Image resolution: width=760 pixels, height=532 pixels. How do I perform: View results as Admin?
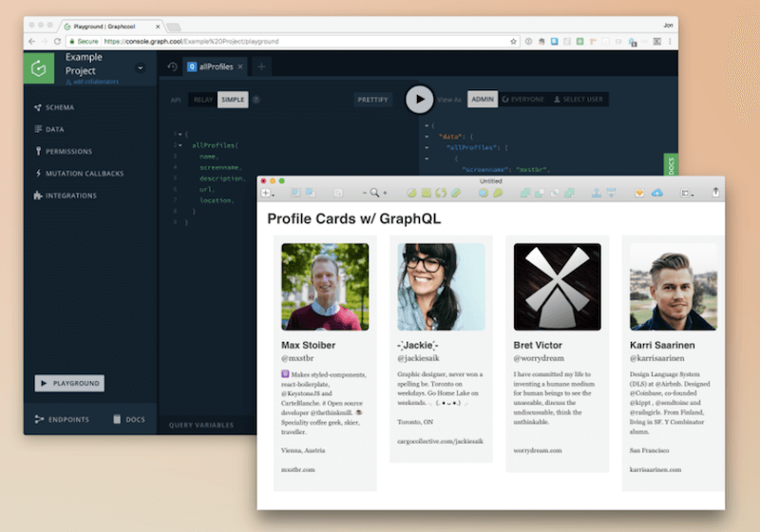tap(483, 100)
